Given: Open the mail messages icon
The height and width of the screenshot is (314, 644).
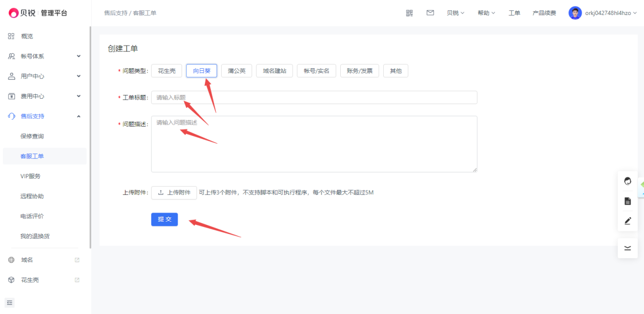Looking at the screenshot, I should point(430,13).
